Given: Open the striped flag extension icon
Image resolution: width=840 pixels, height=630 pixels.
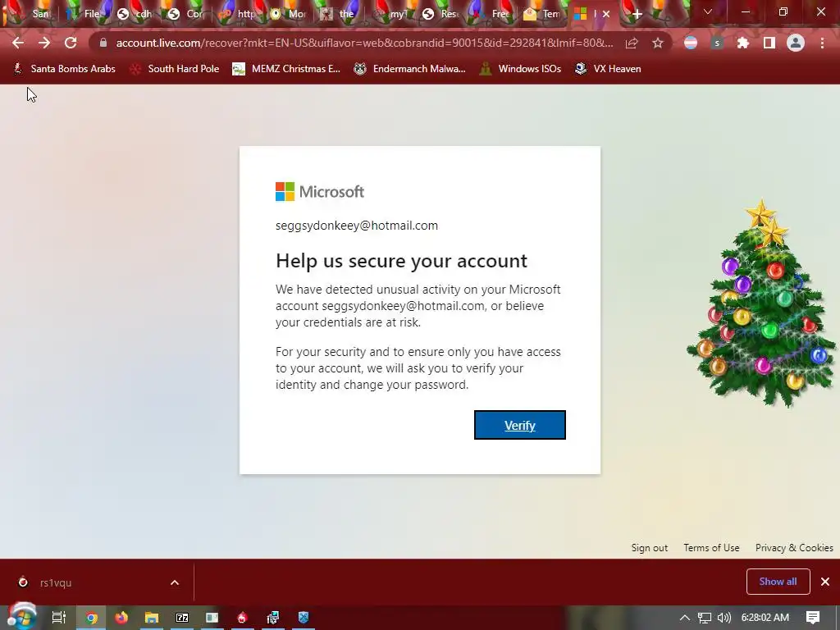Looking at the screenshot, I should [691, 43].
